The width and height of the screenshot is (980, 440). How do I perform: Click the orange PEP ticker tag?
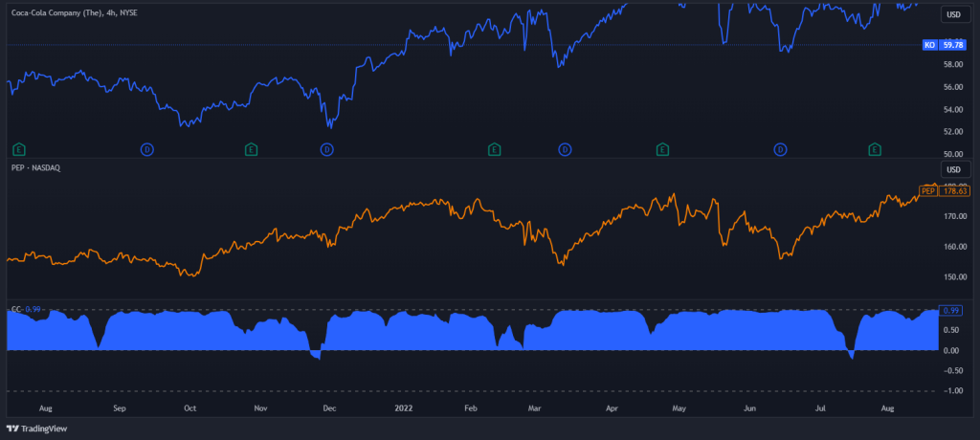tap(928, 191)
